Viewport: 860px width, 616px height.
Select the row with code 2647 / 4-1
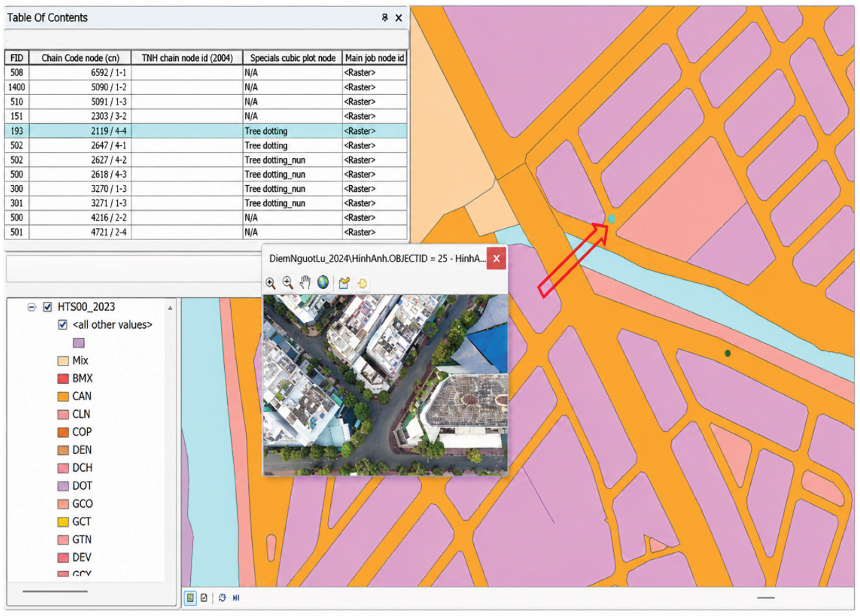205,145
